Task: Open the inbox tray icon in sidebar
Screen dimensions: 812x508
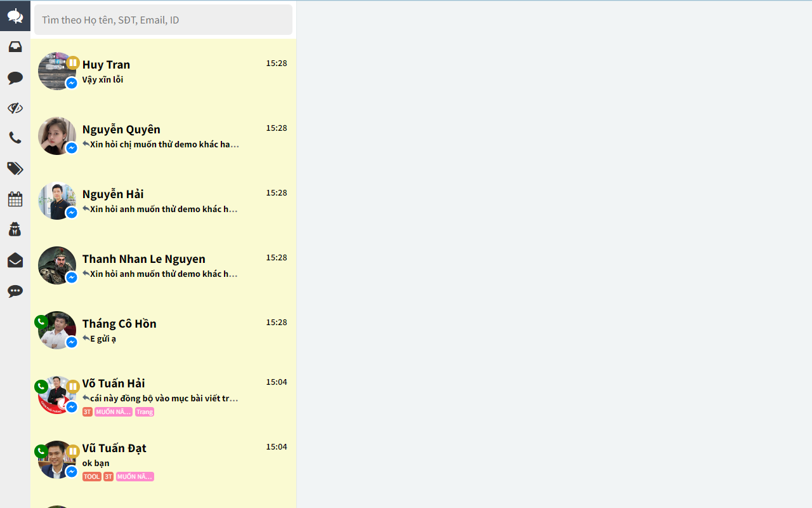Action: 15,47
